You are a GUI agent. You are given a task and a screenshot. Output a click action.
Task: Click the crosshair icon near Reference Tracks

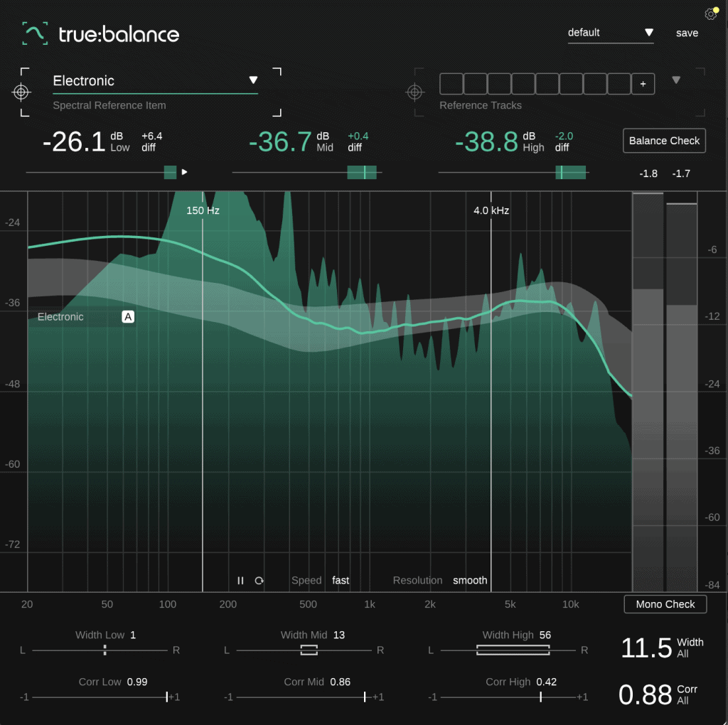415,92
